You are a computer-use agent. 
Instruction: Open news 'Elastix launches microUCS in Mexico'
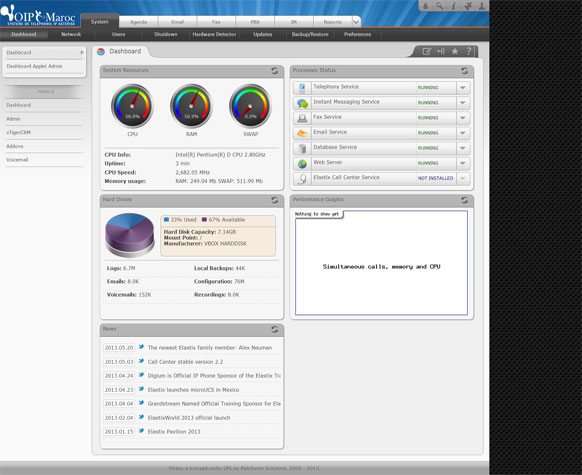click(193, 390)
